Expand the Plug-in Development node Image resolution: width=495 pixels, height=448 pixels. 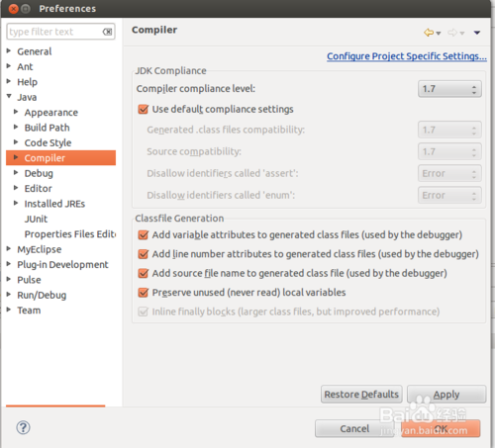tap(9, 264)
